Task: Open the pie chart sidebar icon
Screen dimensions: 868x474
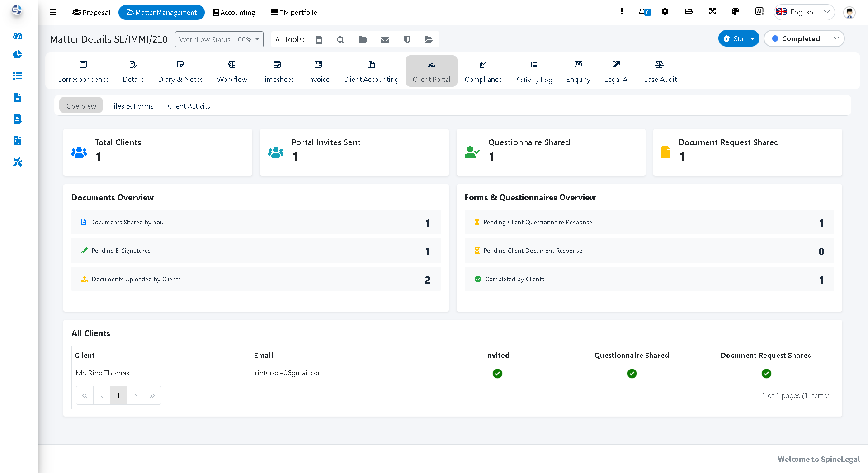Action: coord(18,55)
